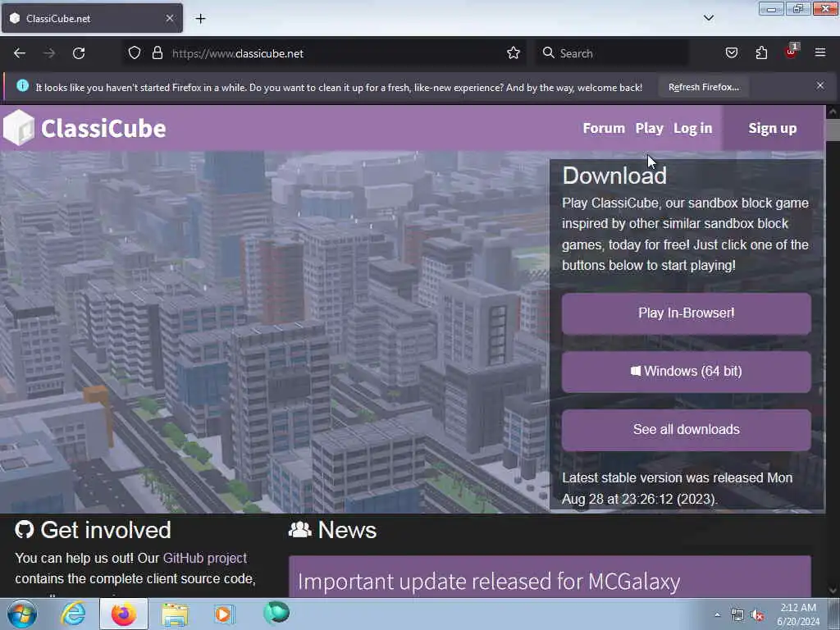Click the ClassiCube site title text
The width and height of the screenshot is (840, 630).
click(x=103, y=129)
